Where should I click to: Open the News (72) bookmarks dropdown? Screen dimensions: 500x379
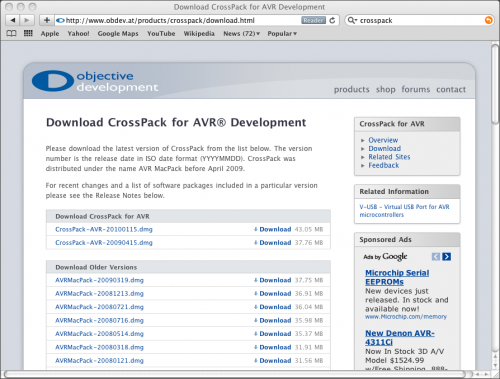pyautogui.click(x=242, y=34)
